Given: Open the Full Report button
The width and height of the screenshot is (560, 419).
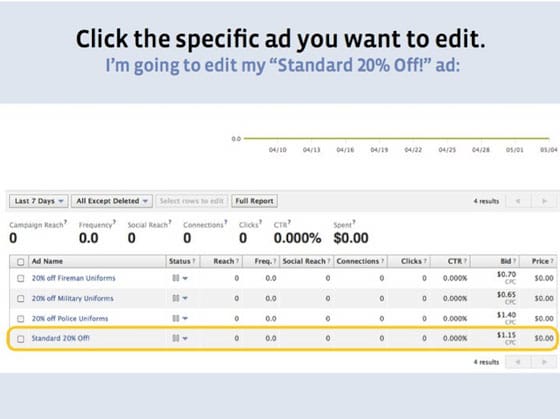Looking at the screenshot, I should 254,201.
